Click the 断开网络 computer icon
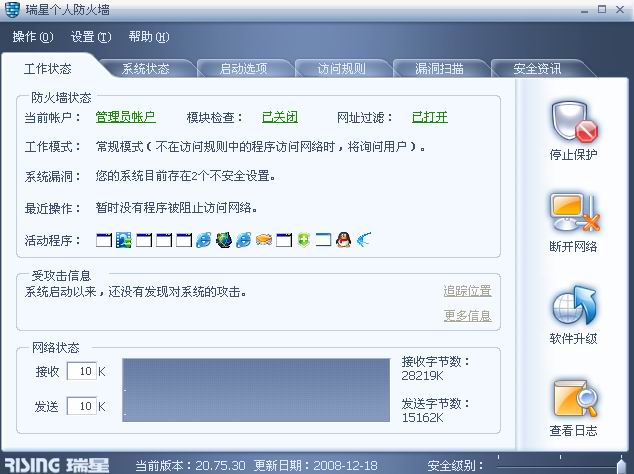The height and width of the screenshot is (474, 634). (574, 212)
